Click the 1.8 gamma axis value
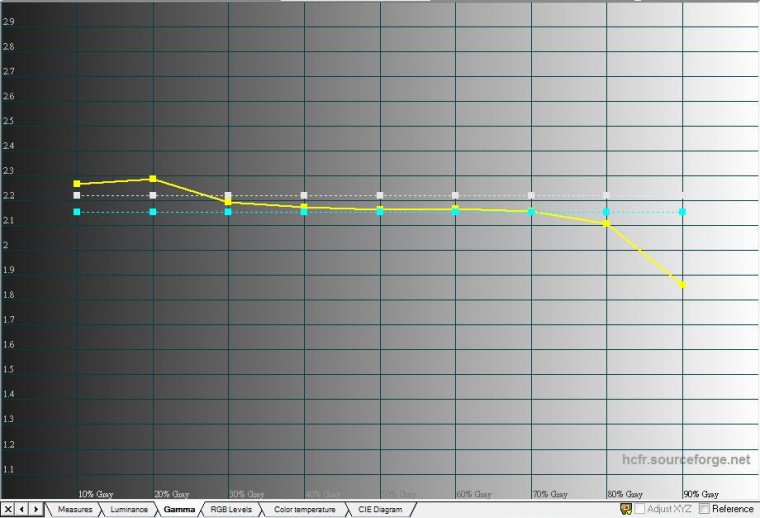This screenshot has width=760, height=518. click(9, 295)
